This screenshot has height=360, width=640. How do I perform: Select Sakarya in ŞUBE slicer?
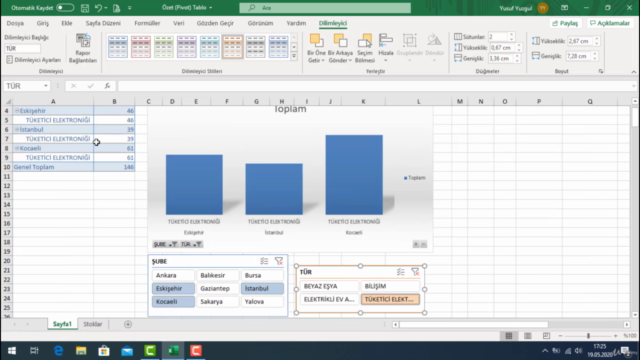(218, 302)
